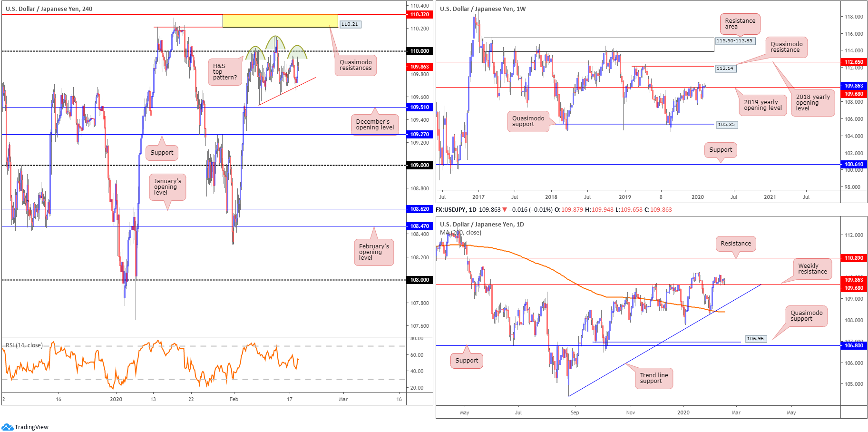The image size is (868, 432).
Task: Click the '2019 yearly opening level' callout
Action: pos(763,105)
